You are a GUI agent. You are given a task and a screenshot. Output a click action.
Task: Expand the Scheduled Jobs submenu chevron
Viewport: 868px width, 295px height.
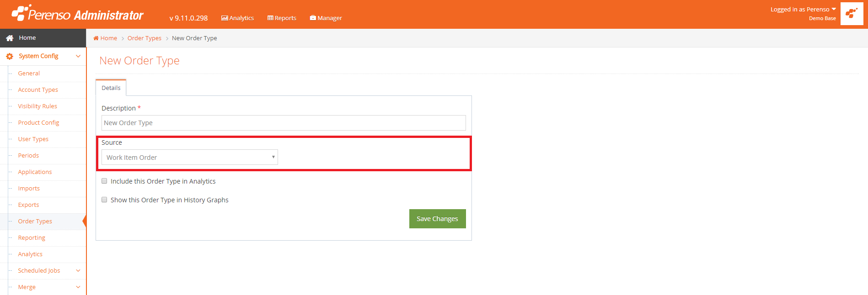[78, 271]
